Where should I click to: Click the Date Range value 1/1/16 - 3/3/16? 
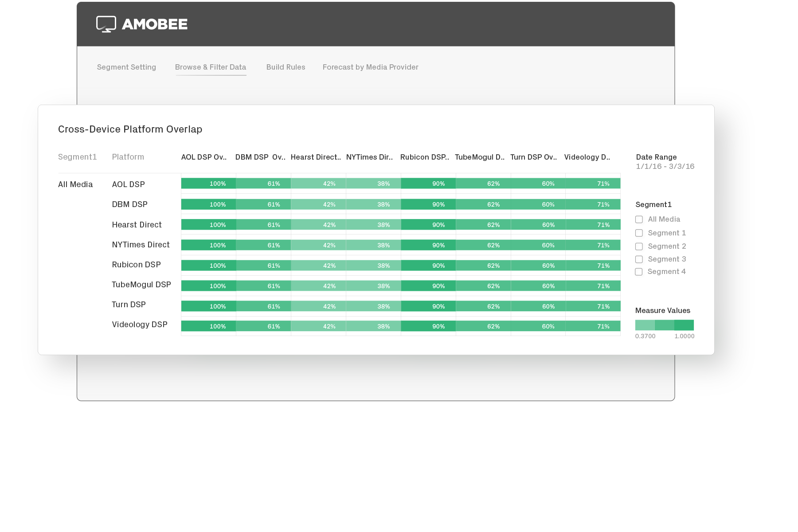[665, 166]
